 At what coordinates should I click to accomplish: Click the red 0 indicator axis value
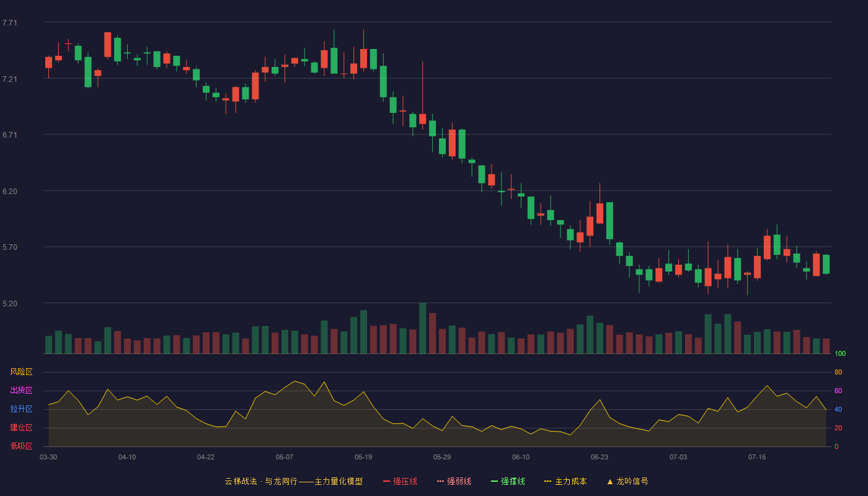836,447
